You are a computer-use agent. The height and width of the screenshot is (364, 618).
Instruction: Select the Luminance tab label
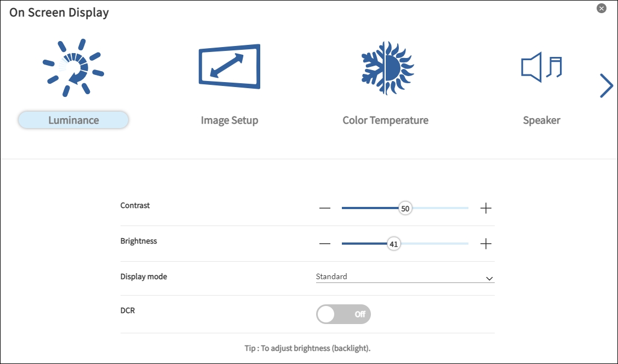(73, 120)
